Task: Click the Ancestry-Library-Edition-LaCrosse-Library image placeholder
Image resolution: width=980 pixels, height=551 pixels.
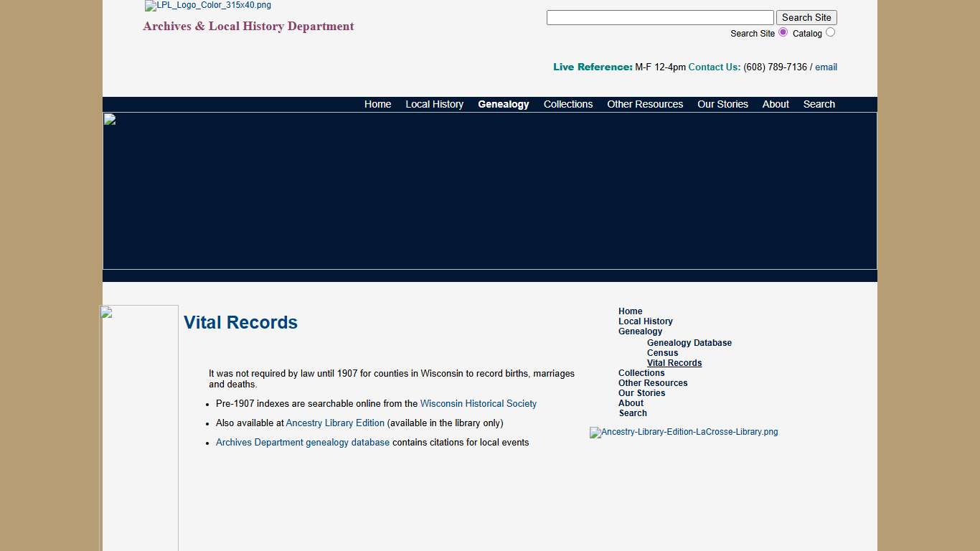Action: (x=683, y=432)
